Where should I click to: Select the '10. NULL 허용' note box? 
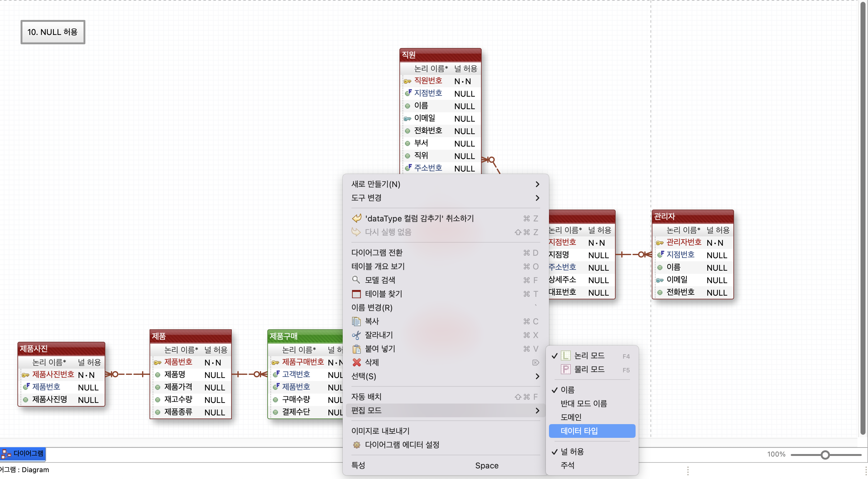(x=53, y=32)
